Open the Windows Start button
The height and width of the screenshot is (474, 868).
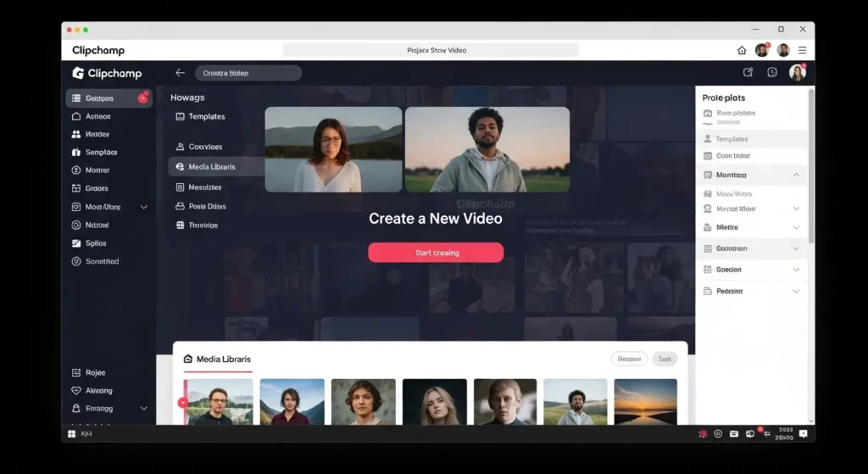pos(71,433)
